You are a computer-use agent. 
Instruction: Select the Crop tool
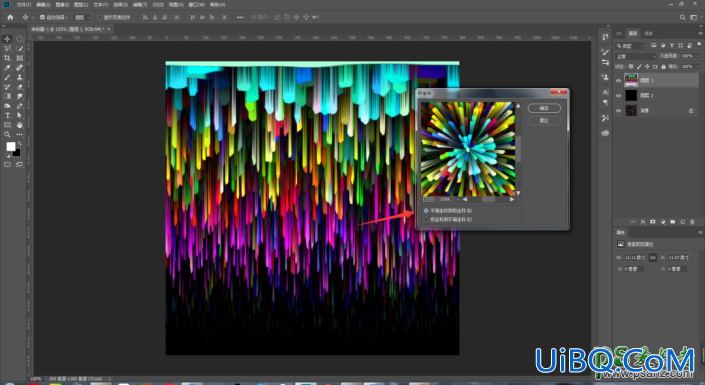coord(7,58)
